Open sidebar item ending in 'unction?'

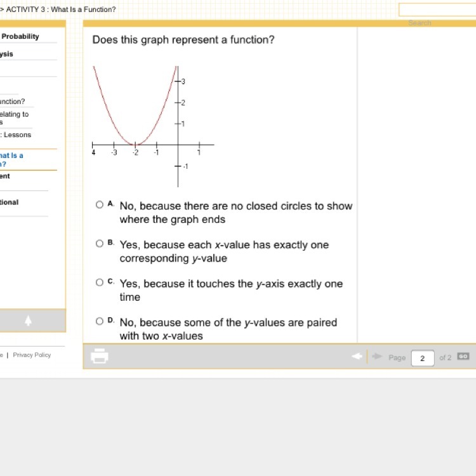tap(13, 102)
